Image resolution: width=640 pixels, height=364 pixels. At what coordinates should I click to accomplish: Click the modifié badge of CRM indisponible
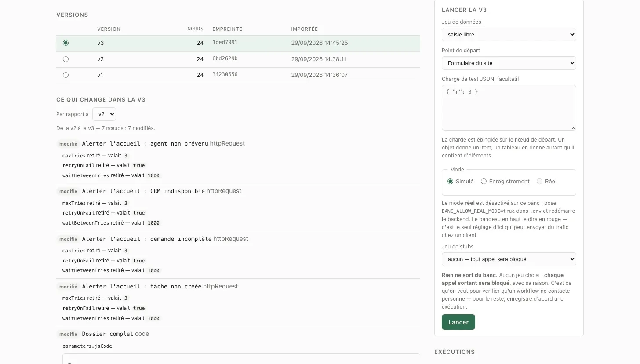coord(68,191)
